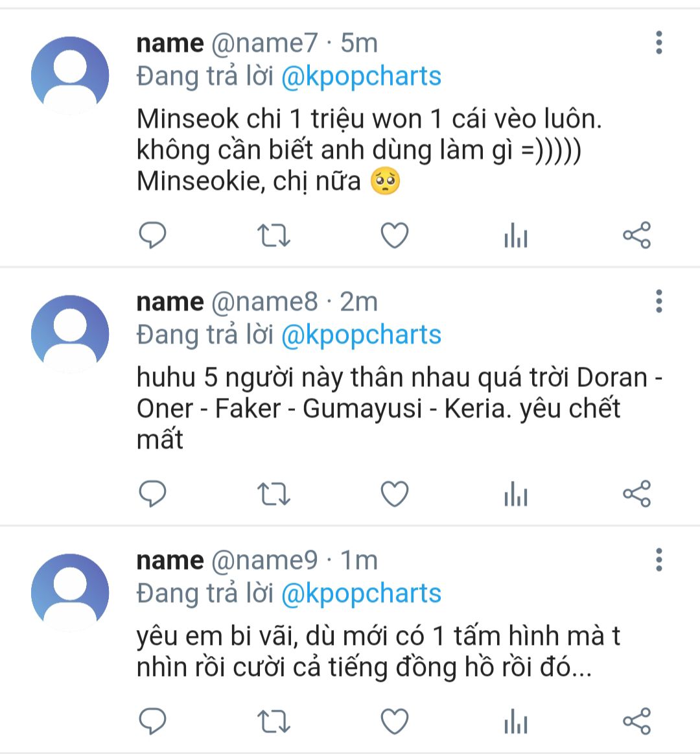Reply to the @name9 tweet
This screenshot has width=700, height=754.
point(152,722)
